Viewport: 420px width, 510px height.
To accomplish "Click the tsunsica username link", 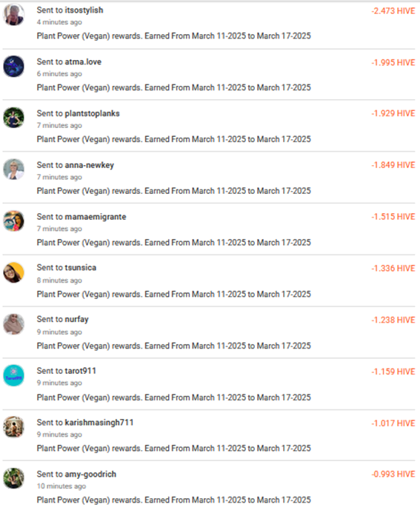I will [x=81, y=268].
